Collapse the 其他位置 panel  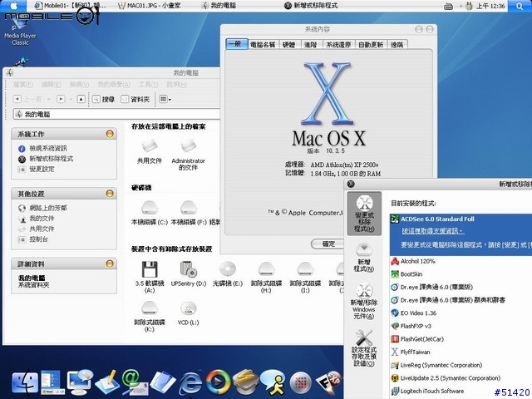(x=109, y=194)
